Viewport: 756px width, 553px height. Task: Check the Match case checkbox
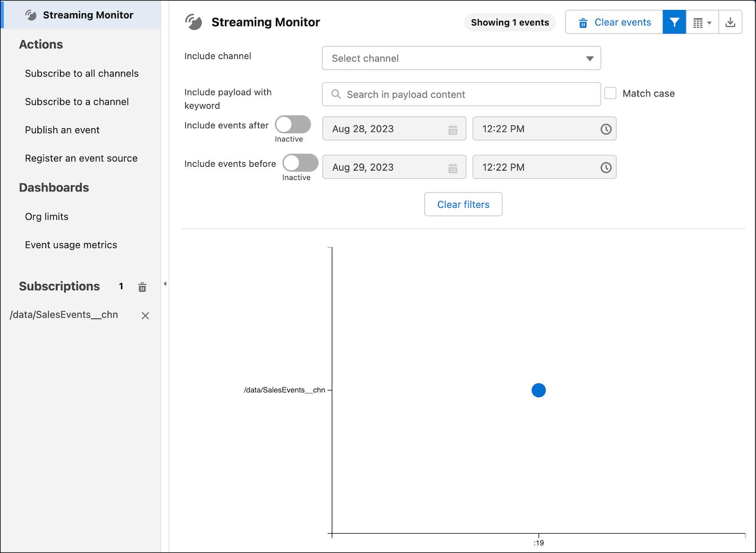point(610,93)
